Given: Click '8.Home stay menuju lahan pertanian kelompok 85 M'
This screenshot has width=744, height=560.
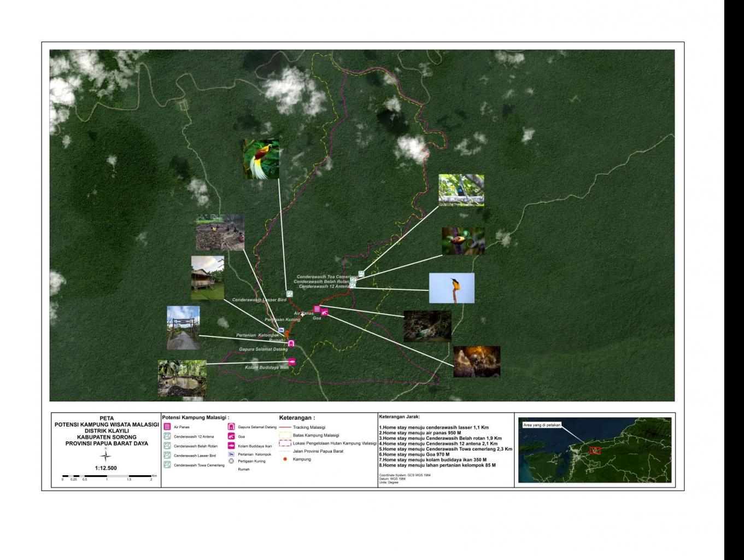Looking at the screenshot, I should coord(437,465).
